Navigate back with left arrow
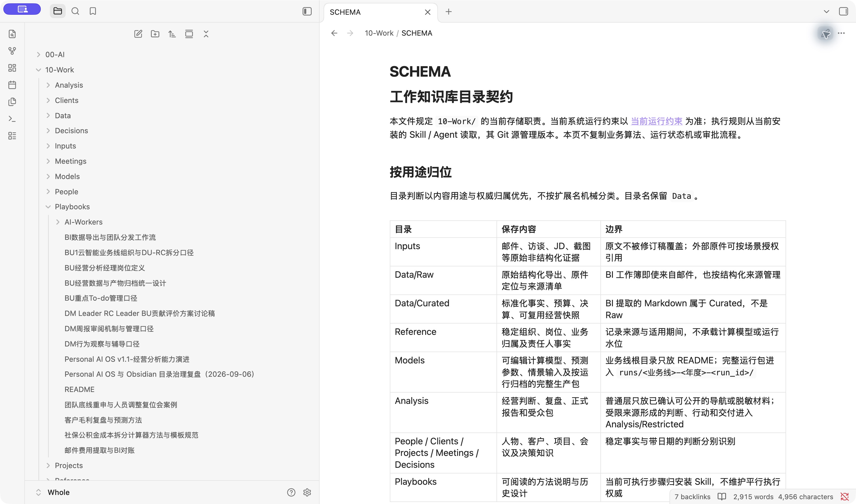 click(334, 33)
